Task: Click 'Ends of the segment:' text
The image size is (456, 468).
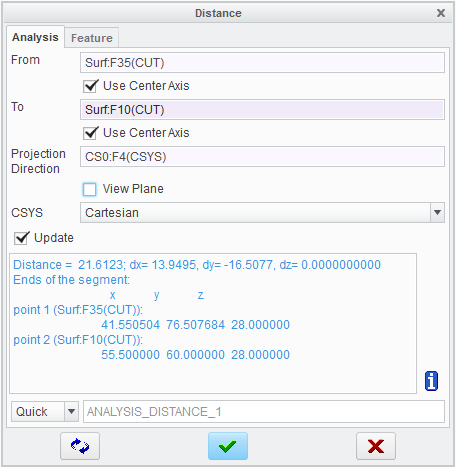Action: click(x=71, y=280)
